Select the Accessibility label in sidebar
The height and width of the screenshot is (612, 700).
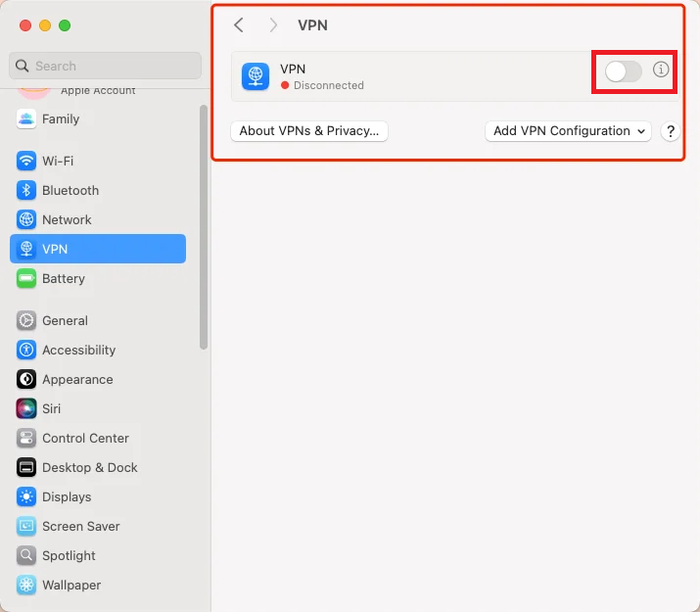(79, 350)
